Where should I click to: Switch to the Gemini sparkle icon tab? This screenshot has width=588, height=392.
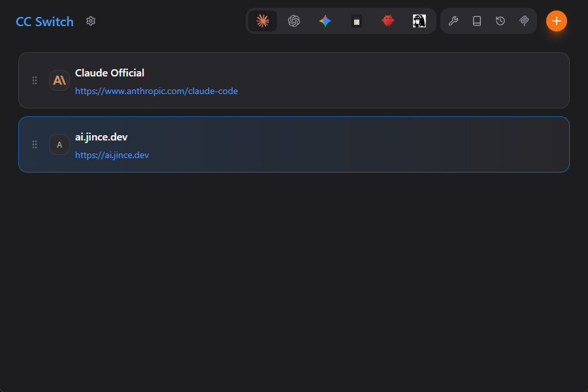[325, 21]
